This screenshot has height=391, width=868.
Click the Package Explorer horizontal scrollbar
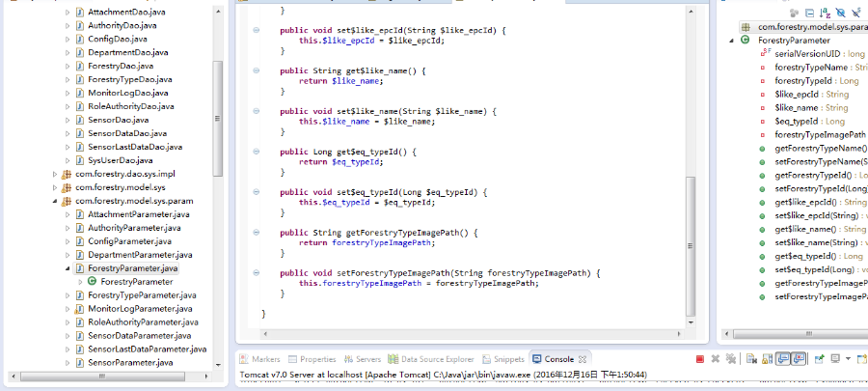pos(103,377)
